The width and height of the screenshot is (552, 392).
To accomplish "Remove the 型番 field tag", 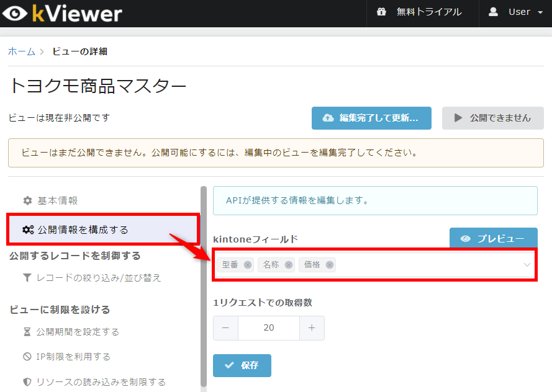I will pyautogui.click(x=247, y=264).
